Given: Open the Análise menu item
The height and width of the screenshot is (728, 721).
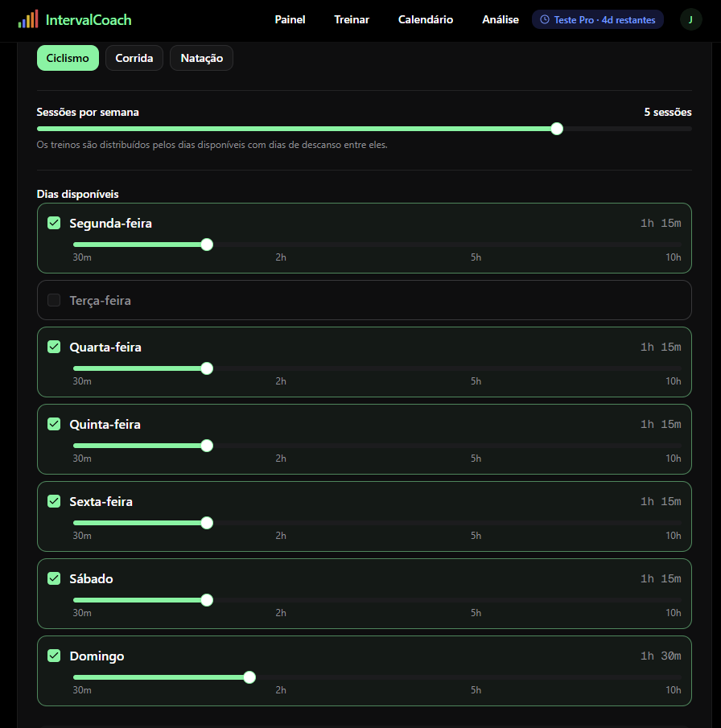Looking at the screenshot, I should click(x=501, y=19).
